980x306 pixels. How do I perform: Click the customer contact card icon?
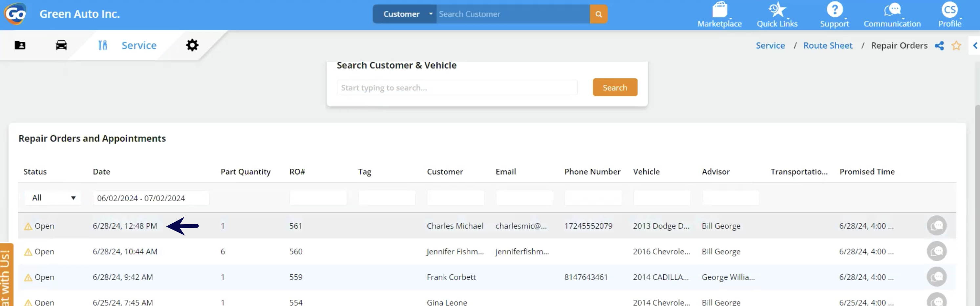click(x=20, y=45)
